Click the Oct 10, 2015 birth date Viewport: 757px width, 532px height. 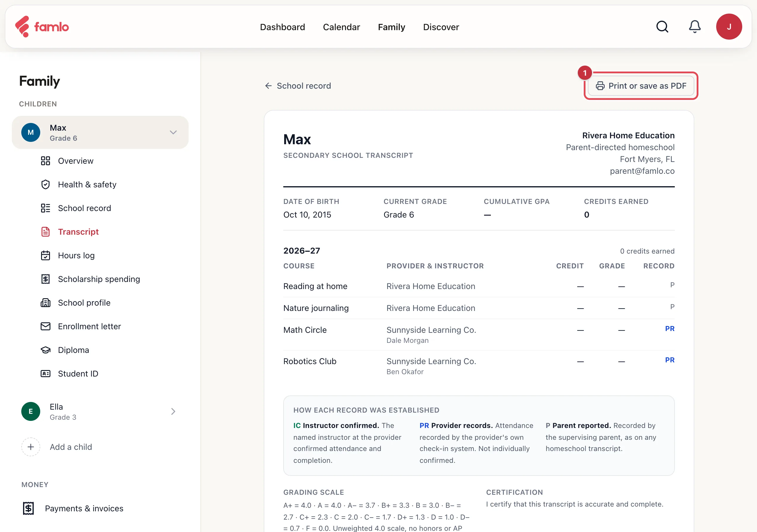coord(307,215)
